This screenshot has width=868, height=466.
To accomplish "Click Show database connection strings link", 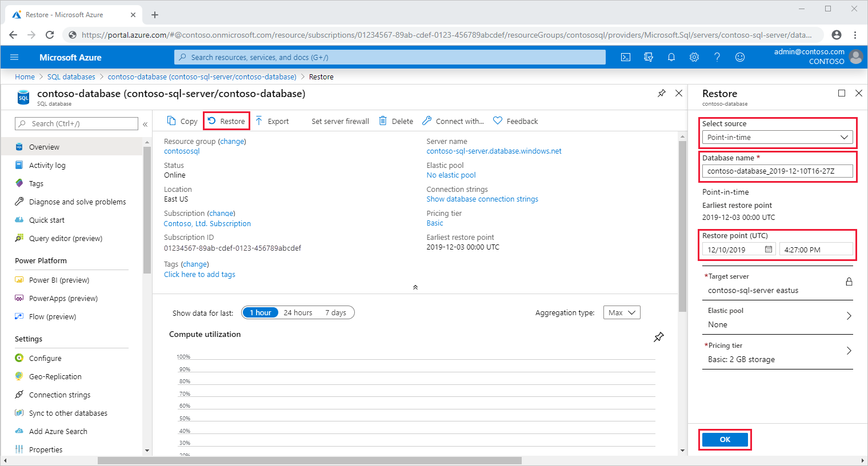I will [x=482, y=199].
